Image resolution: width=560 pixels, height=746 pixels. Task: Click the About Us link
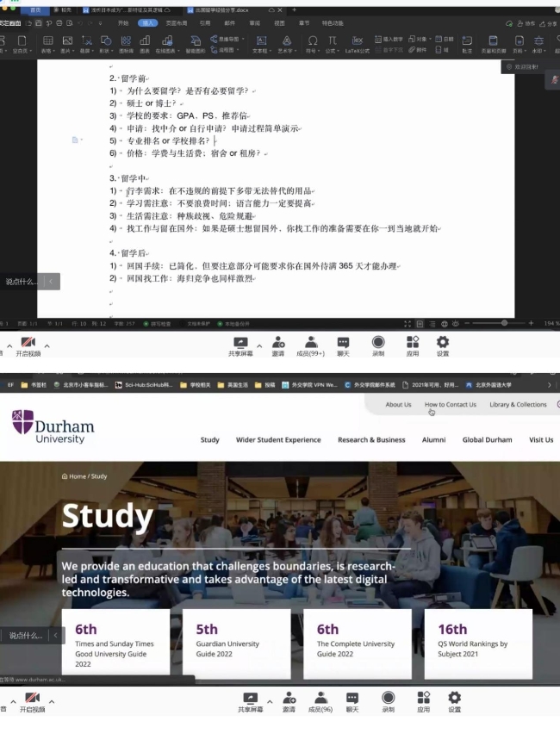click(x=398, y=404)
